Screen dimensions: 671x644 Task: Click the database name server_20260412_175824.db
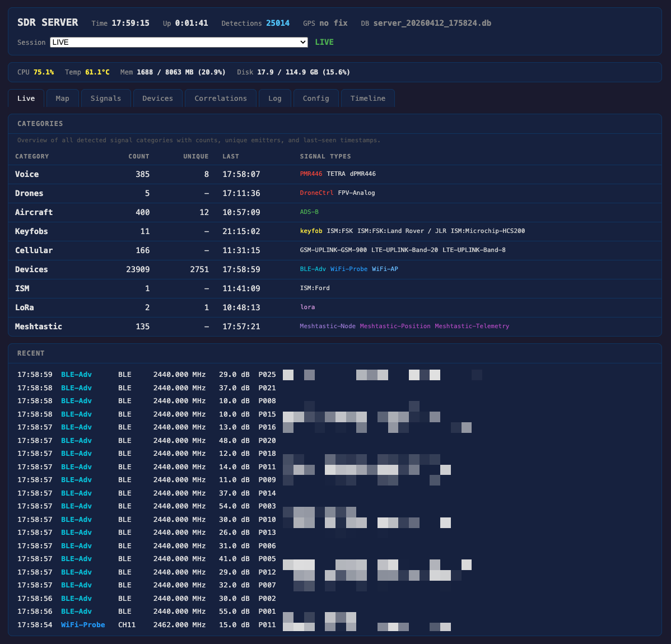coord(432,23)
